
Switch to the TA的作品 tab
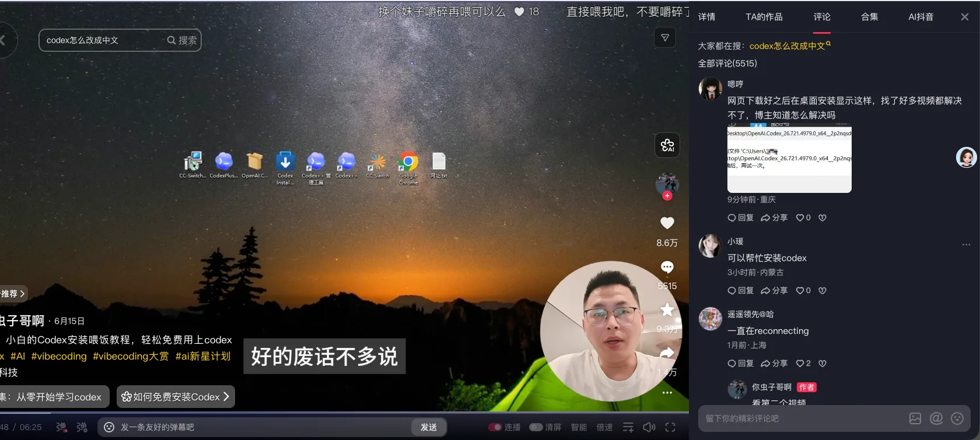click(764, 17)
